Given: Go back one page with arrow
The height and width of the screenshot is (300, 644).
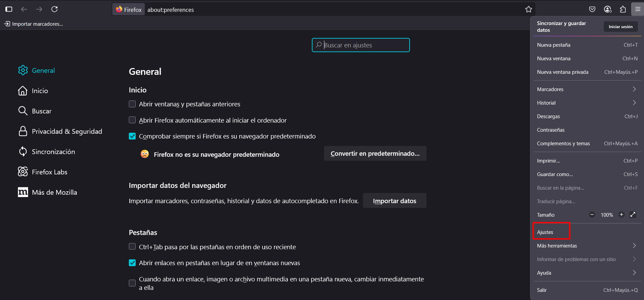Looking at the screenshot, I should point(24,9).
